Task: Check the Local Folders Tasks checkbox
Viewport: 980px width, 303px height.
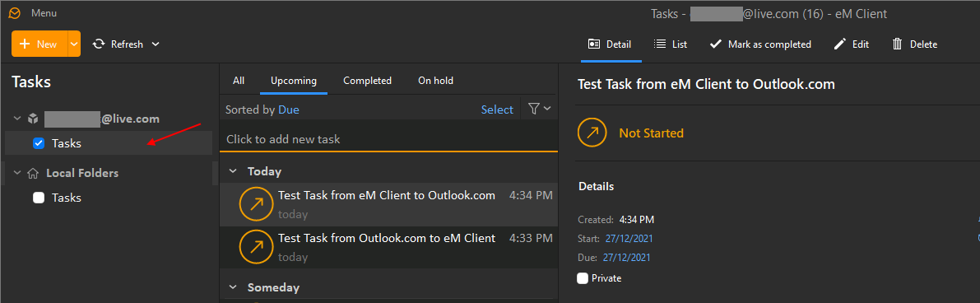Action: [39, 198]
